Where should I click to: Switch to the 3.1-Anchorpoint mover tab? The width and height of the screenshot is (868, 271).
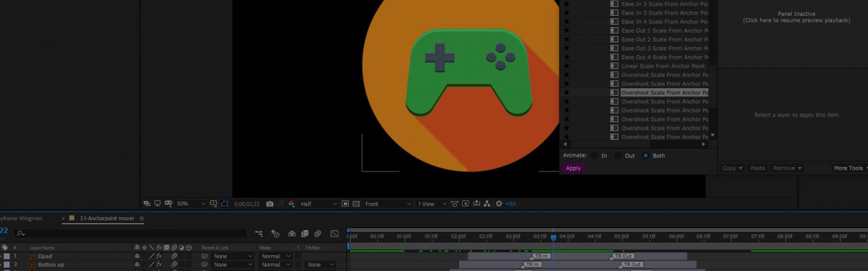(x=106, y=219)
